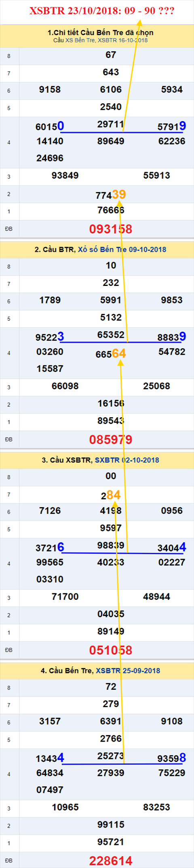Select the prize number 643
The width and height of the screenshot is (194, 868).
point(111,72)
